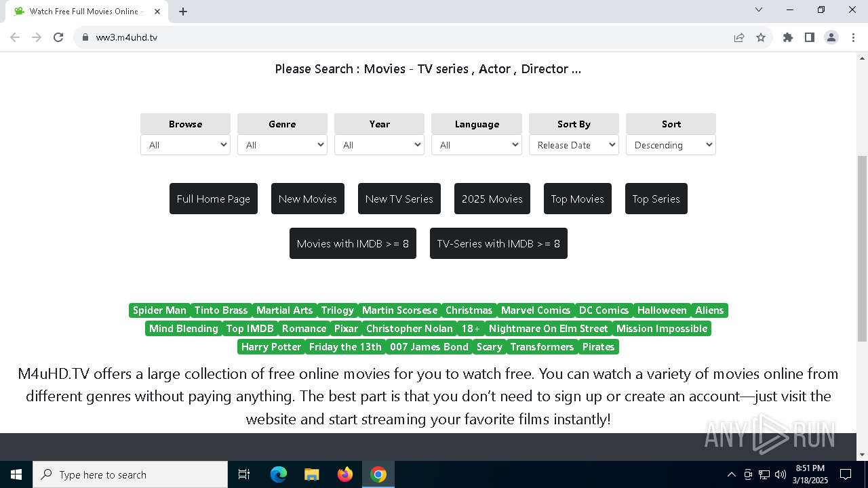
Task: Pick the Christopher Nolan tag
Action: click(x=410, y=329)
